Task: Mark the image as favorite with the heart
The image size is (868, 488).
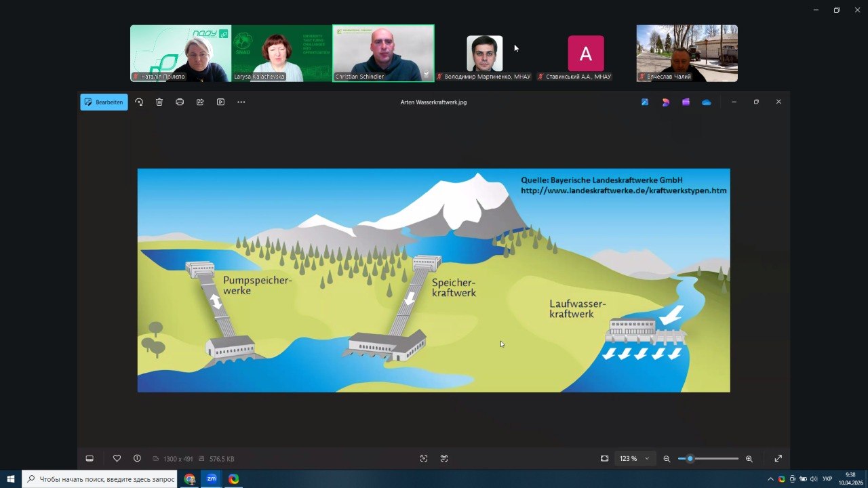Action: point(117,459)
